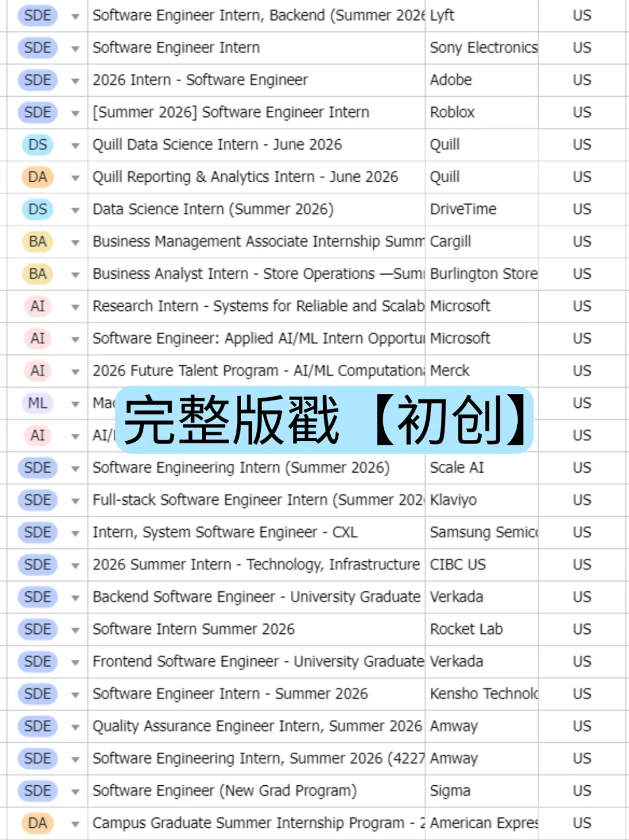The height and width of the screenshot is (840, 629).
Task: Open the dropdown arrow next to the ML tag
Action: click(x=75, y=404)
